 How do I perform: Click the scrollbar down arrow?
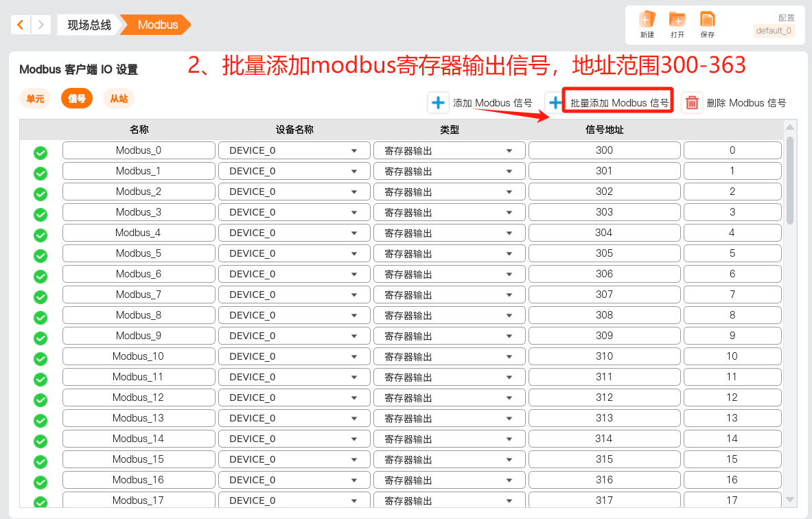[790, 500]
